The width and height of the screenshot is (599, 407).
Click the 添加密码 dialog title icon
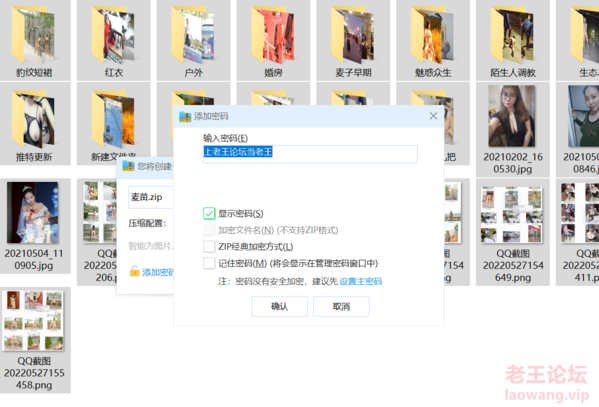click(185, 116)
